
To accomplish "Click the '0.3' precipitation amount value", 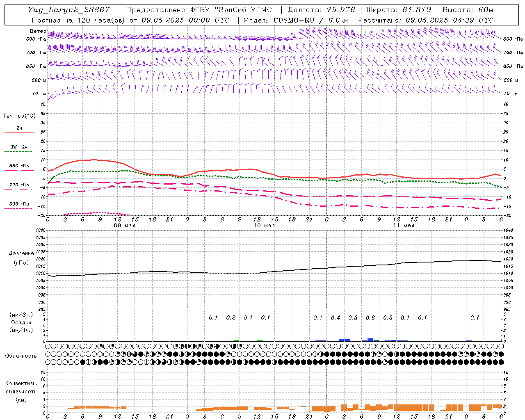I will pyautogui.click(x=353, y=317).
